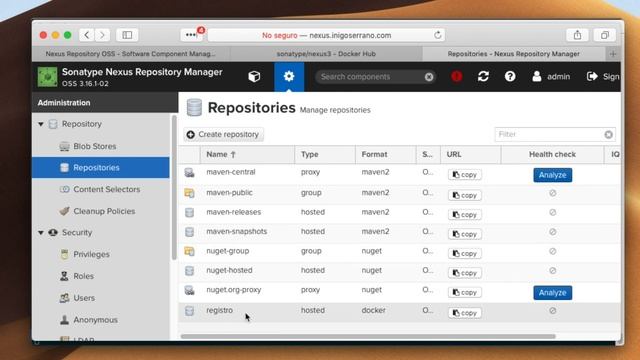This screenshot has width=640, height=360.
Task: Switch to sonatype/nexus3 Docker Hub tab
Action: pos(326,53)
